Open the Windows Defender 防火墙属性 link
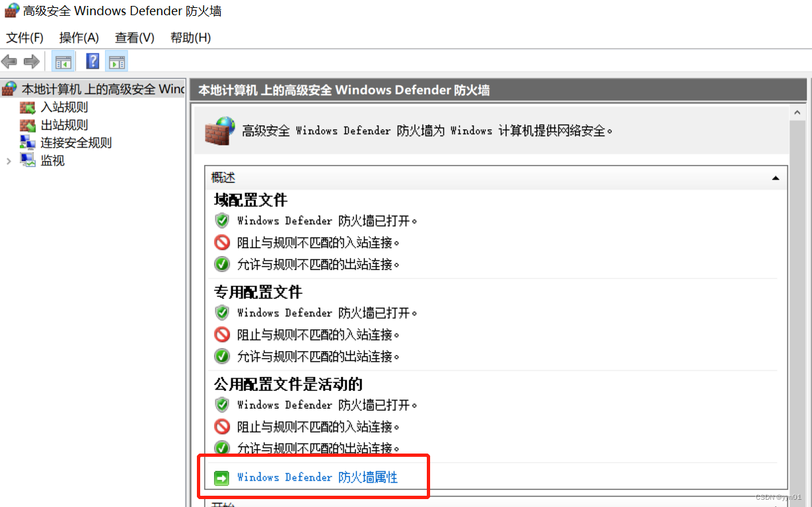The height and width of the screenshot is (507, 812). 317,477
